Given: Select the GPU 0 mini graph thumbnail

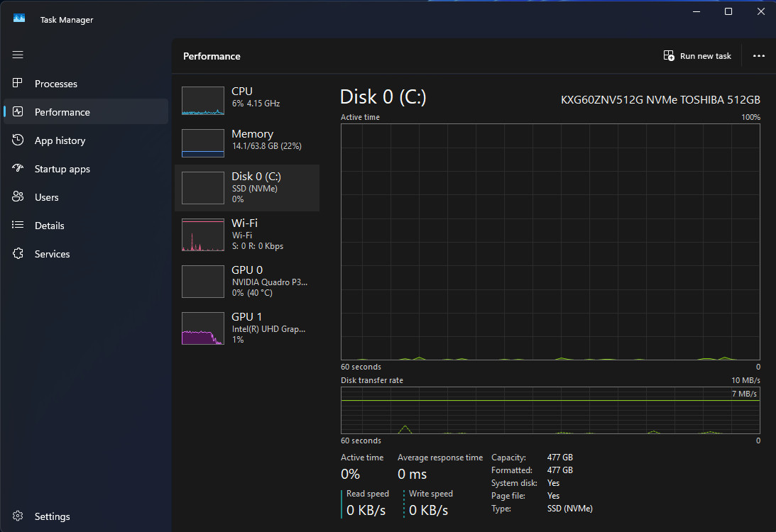Looking at the screenshot, I should [203, 282].
